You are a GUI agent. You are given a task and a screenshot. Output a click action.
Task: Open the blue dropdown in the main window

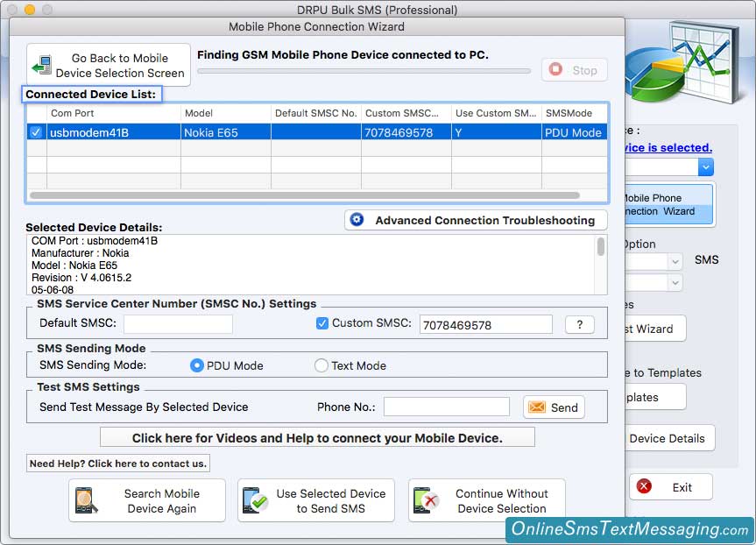click(x=705, y=167)
